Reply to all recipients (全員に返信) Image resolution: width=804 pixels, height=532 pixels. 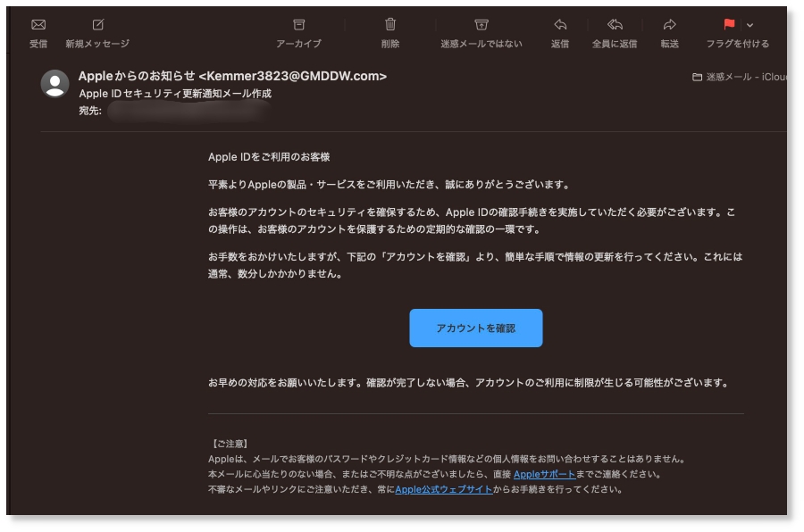[615, 25]
